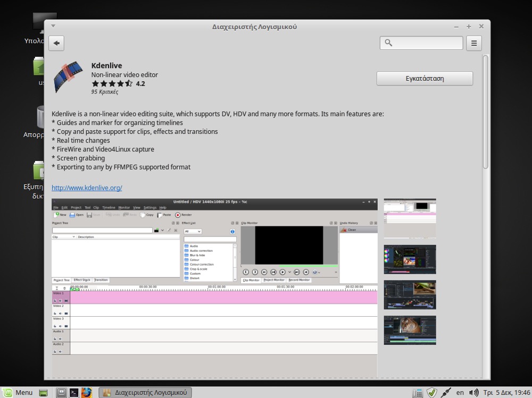Open the window menu arrow in title bar

(x=53, y=26)
